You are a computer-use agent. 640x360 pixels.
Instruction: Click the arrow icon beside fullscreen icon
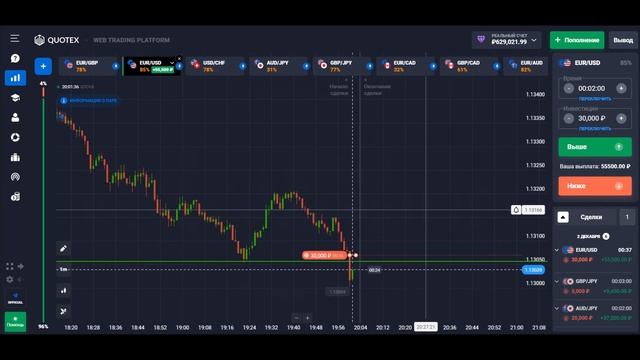tap(20, 267)
